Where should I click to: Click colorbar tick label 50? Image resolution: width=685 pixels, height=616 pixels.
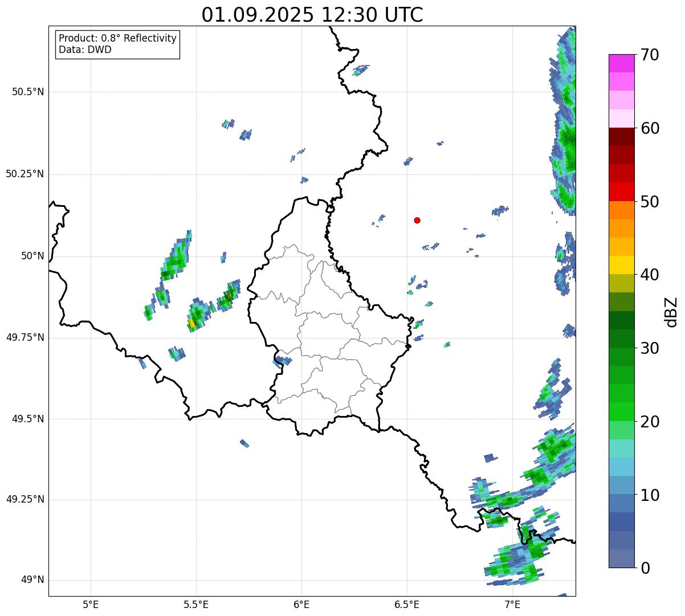(650, 202)
